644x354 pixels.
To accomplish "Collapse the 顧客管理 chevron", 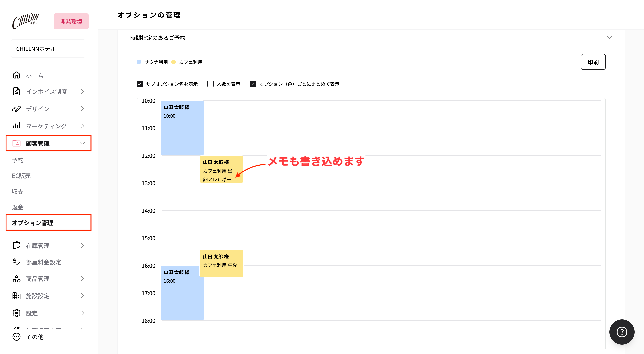I will [82, 143].
